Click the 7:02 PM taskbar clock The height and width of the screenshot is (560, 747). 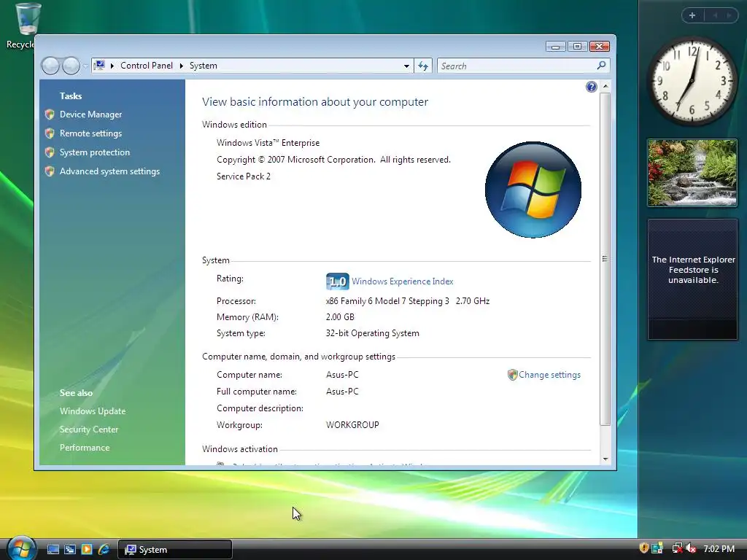click(x=719, y=548)
